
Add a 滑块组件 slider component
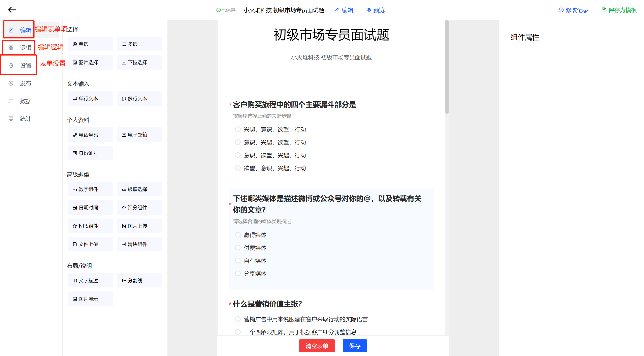pos(139,244)
